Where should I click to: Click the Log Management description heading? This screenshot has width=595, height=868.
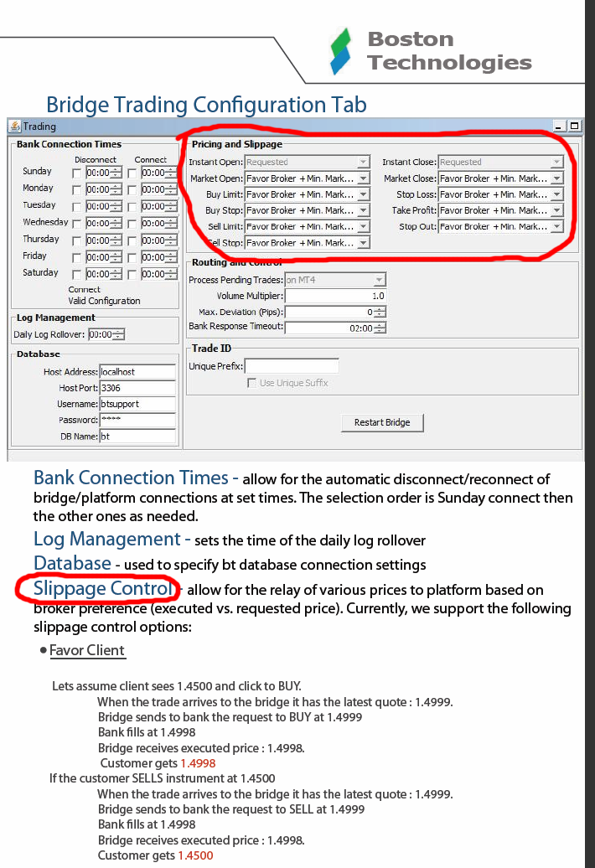106,540
